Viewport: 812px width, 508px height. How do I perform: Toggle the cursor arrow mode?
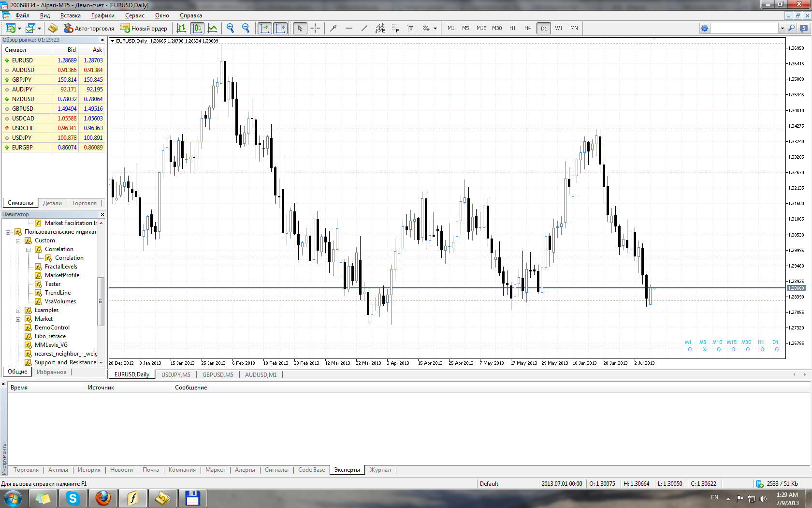click(x=300, y=28)
